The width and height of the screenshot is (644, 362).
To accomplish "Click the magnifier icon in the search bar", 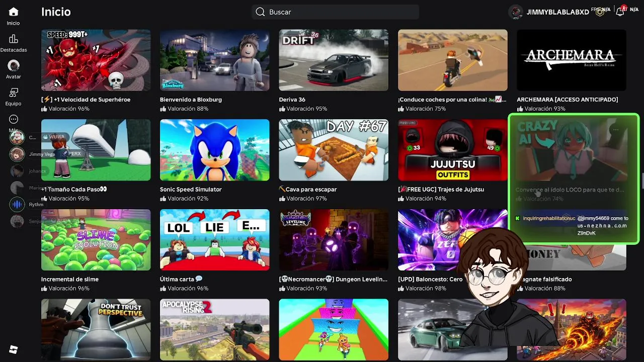I will (x=260, y=12).
